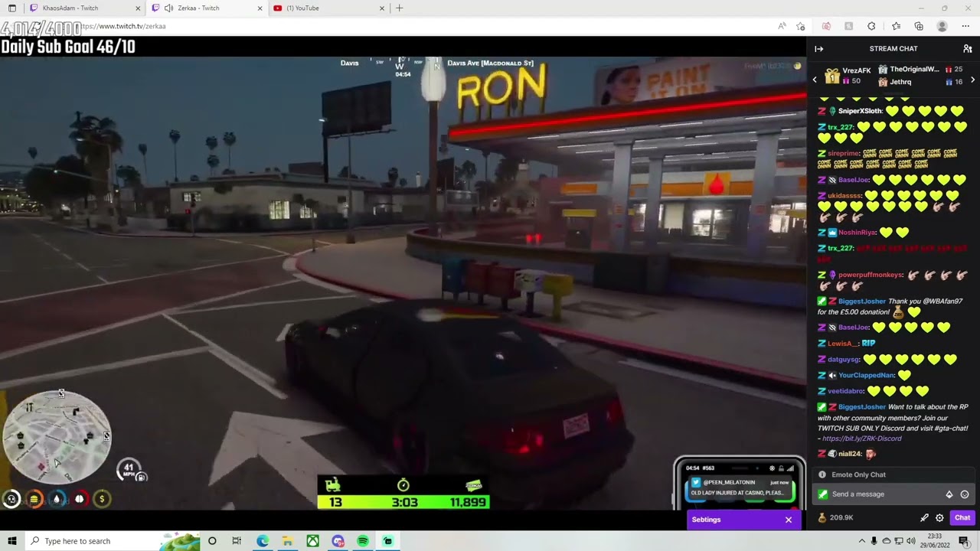Click the Read aloud icon in address bar
Image resolution: width=980 pixels, height=551 pixels.
click(x=782, y=26)
